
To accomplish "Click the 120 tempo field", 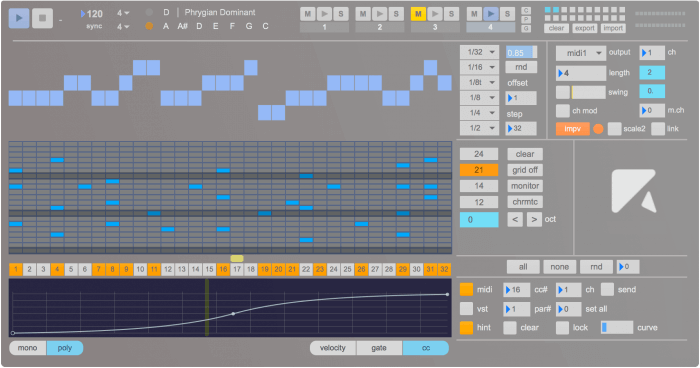I will coord(92,14).
